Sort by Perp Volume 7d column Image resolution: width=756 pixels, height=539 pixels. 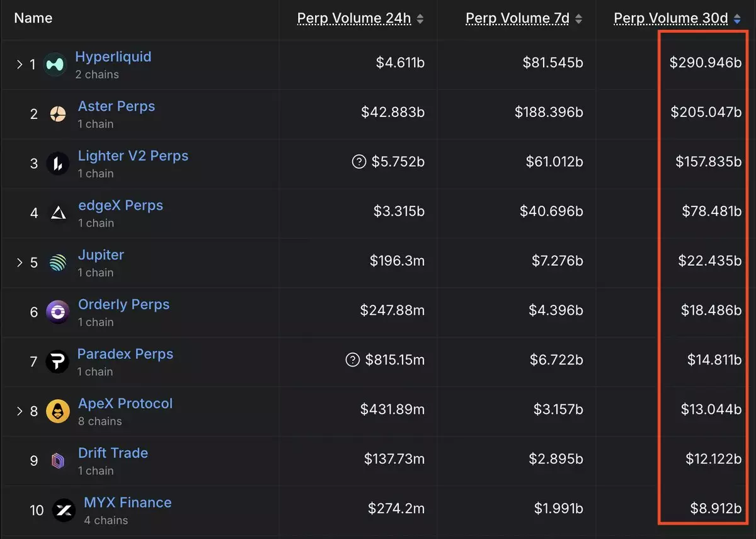(579, 20)
